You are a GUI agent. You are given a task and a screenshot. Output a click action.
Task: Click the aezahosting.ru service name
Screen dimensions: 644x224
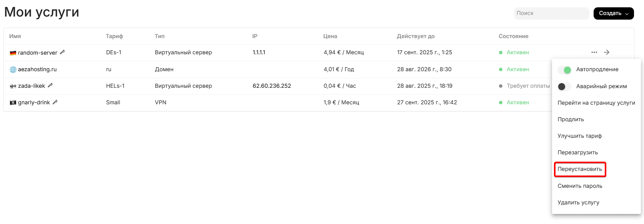(37, 70)
